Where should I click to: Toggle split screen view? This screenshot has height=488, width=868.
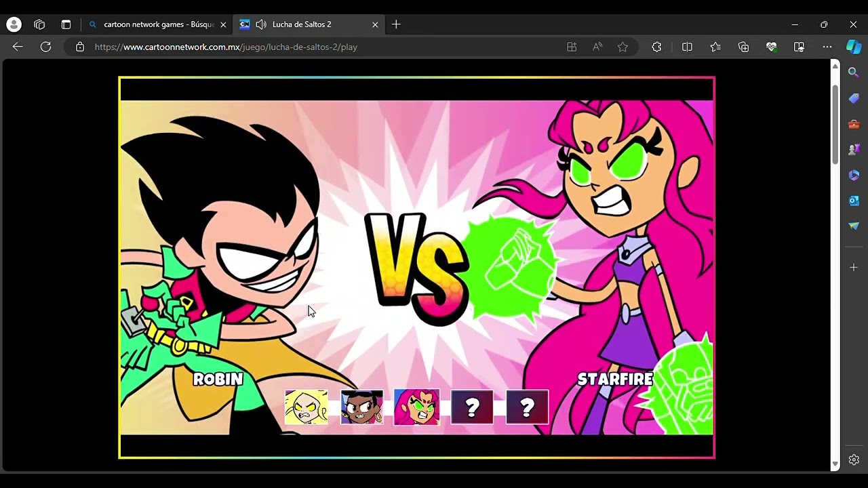click(687, 47)
